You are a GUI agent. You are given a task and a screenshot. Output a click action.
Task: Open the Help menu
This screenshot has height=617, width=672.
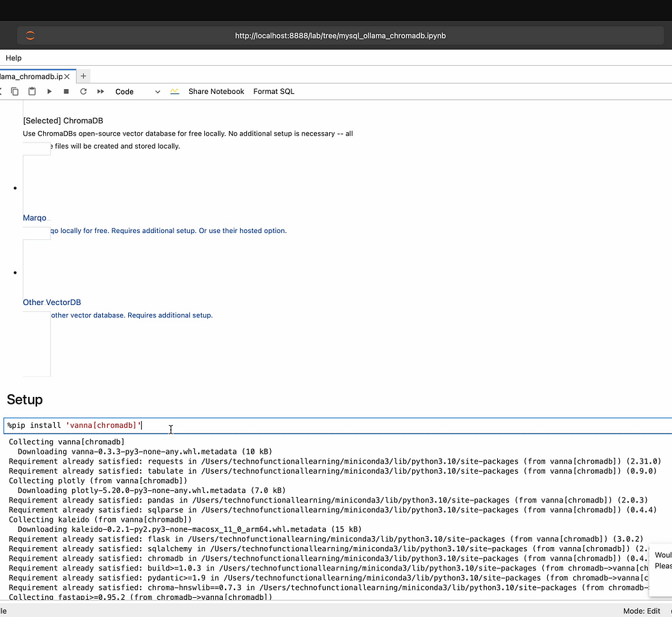tap(14, 58)
